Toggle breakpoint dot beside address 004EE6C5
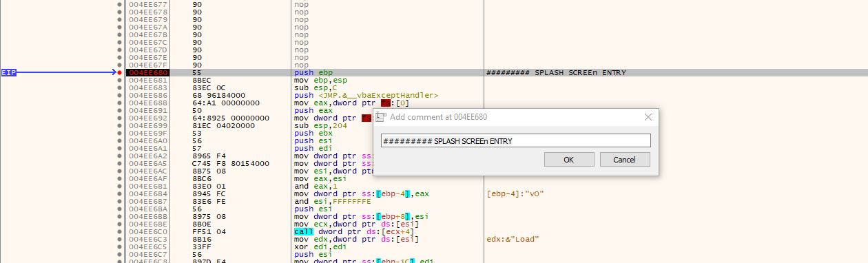This screenshot has width=868, height=263. pyautogui.click(x=120, y=246)
